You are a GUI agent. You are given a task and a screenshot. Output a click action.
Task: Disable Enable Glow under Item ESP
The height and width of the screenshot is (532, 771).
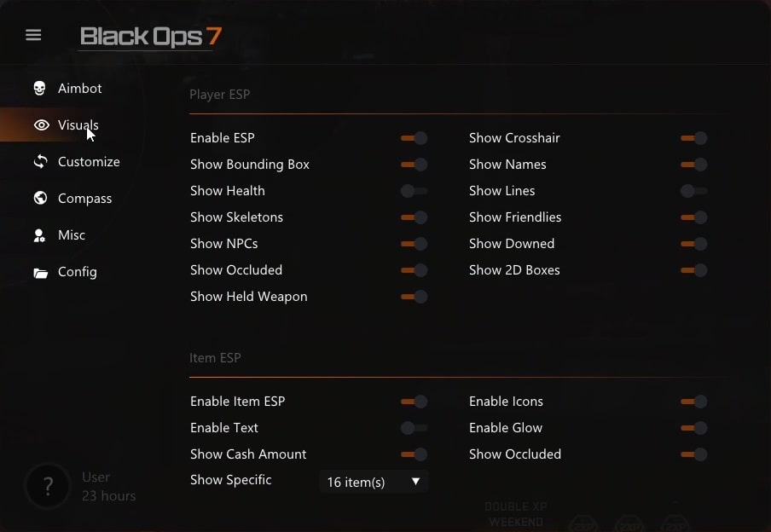693,428
